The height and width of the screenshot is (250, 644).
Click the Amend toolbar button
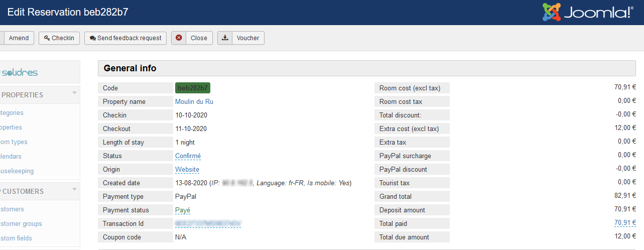tap(19, 38)
